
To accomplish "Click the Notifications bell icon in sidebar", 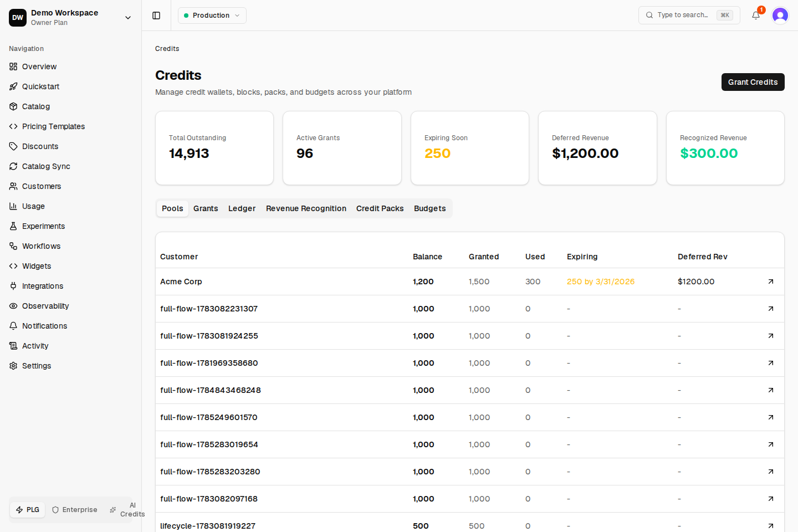I will [x=13, y=326].
